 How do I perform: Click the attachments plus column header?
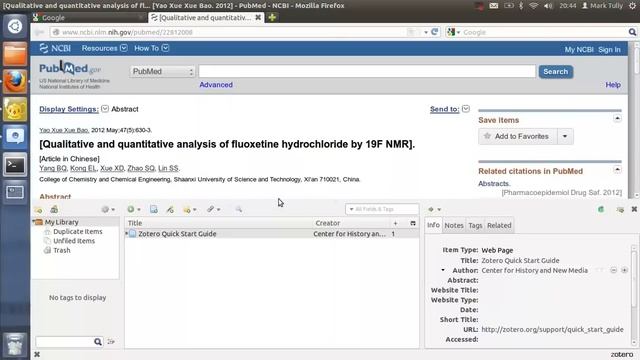pyautogui.click(x=395, y=223)
